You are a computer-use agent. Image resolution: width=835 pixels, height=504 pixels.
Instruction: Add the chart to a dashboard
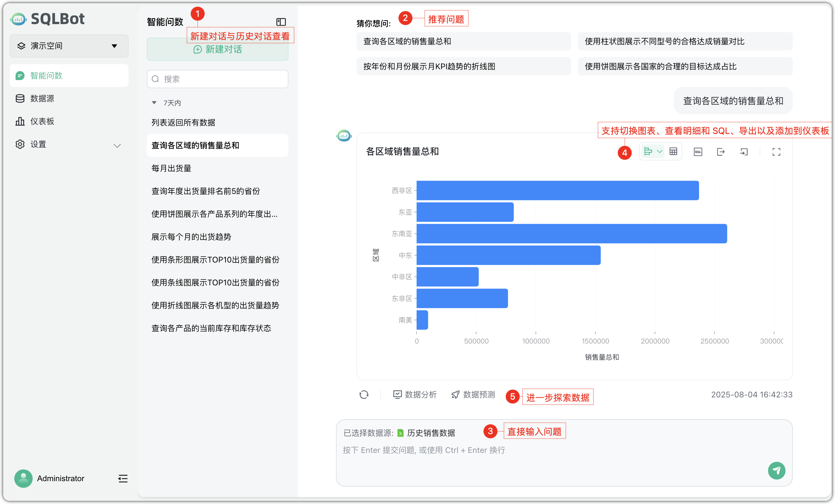click(744, 151)
